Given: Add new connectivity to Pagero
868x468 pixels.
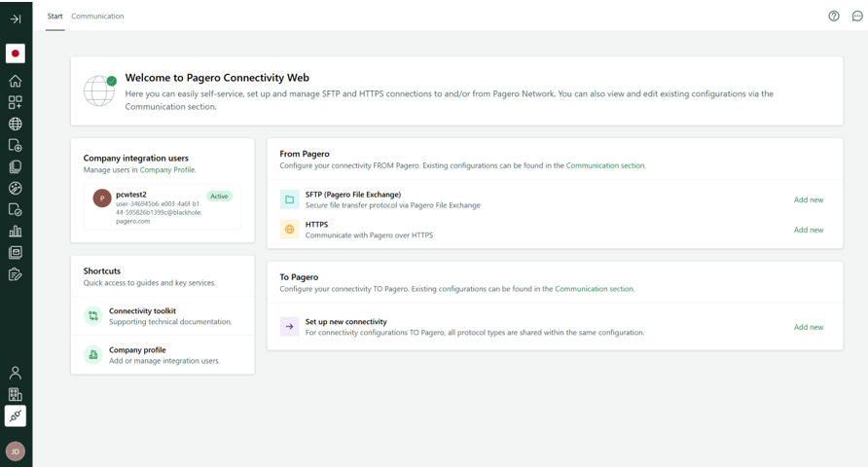Looking at the screenshot, I should [809, 327].
